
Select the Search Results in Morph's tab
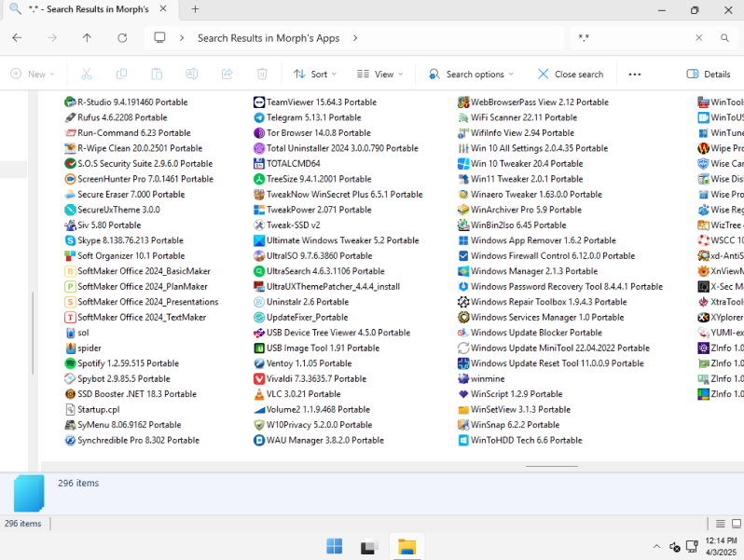coord(89,9)
